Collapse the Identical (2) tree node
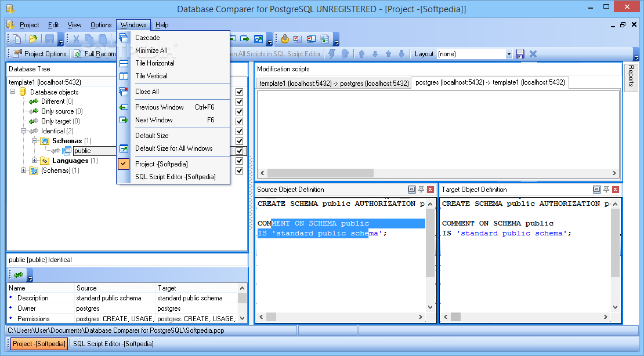The image size is (644, 356). click(x=23, y=131)
